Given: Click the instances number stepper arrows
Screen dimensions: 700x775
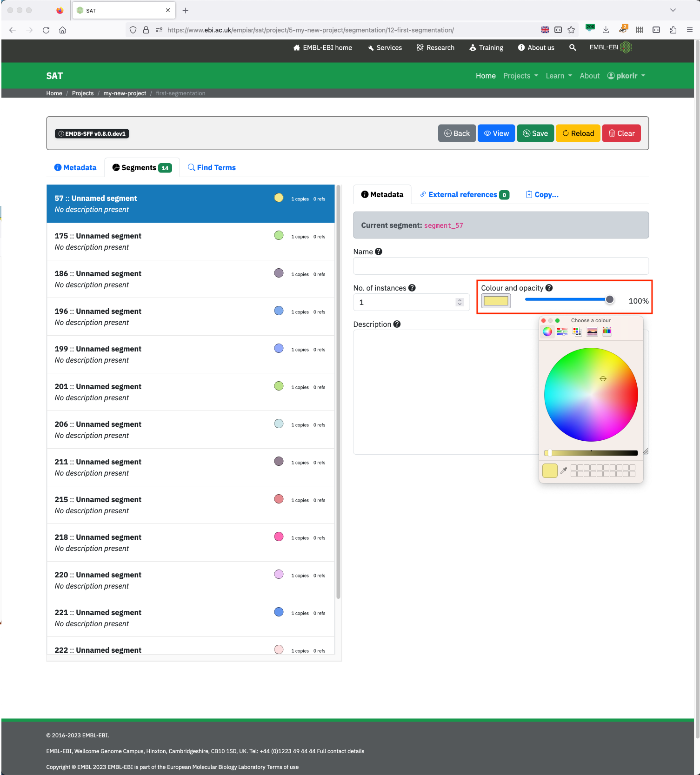Looking at the screenshot, I should click(x=460, y=302).
